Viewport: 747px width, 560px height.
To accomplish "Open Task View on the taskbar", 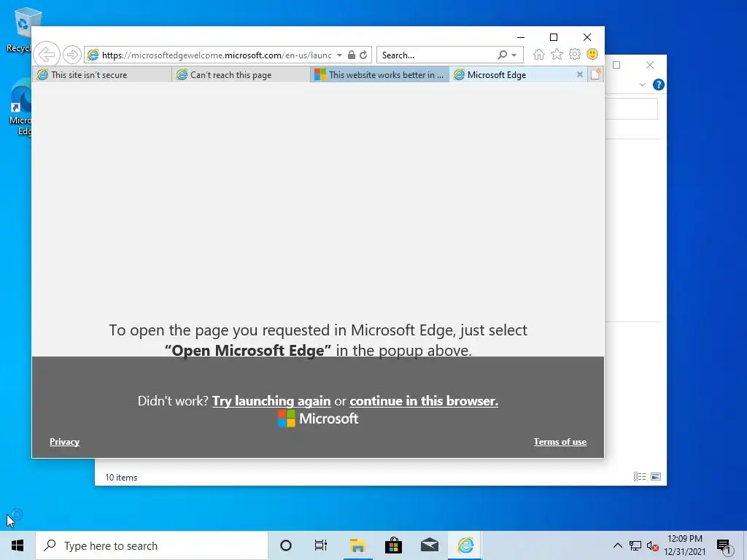I will point(321,545).
